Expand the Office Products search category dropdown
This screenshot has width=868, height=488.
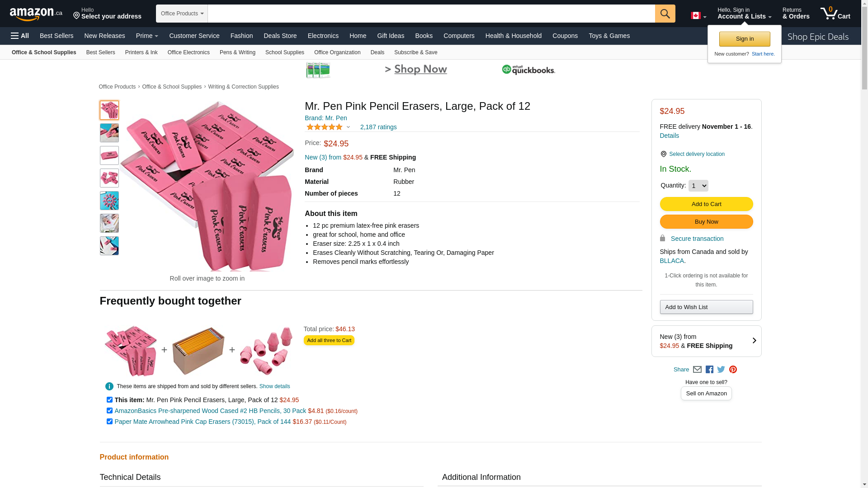click(x=182, y=14)
